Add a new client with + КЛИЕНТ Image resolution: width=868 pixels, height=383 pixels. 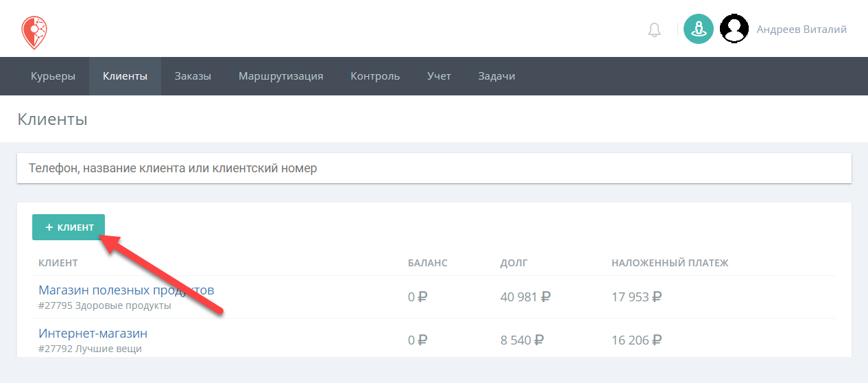tap(69, 227)
